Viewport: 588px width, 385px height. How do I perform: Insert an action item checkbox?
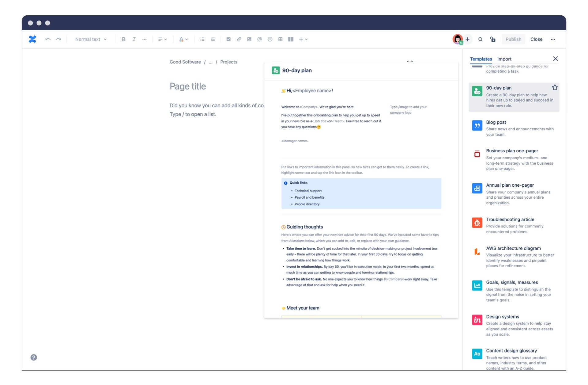tap(228, 39)
